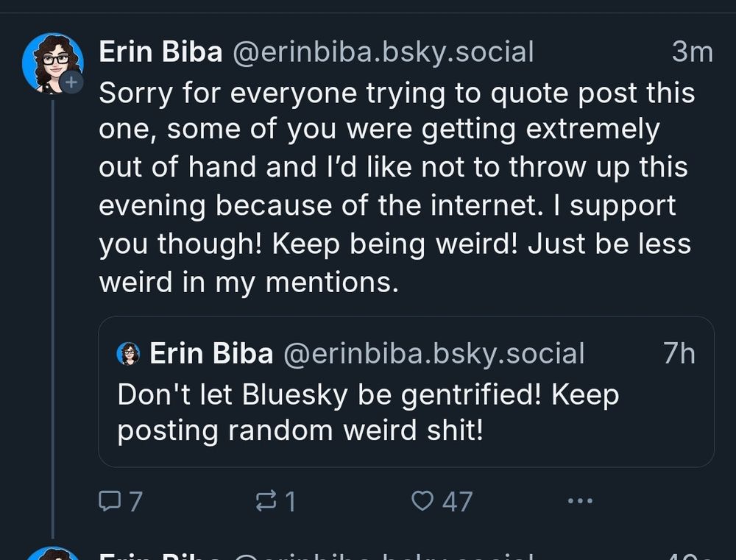Select the Erin Biba name in quoted post
Image resolution: width=736 pixels, height=560 pixels.
pos(211,354)
